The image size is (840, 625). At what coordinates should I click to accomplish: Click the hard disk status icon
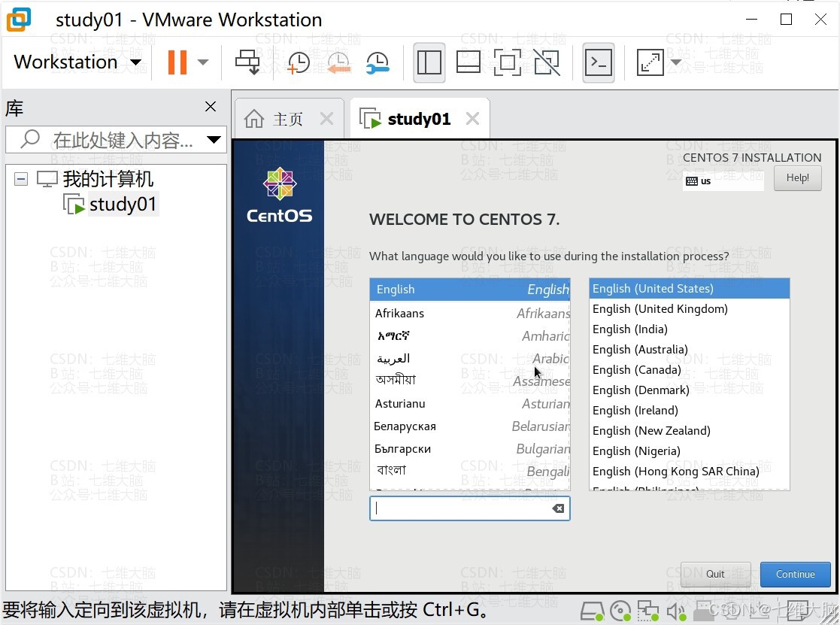click(x=593, y=611)
